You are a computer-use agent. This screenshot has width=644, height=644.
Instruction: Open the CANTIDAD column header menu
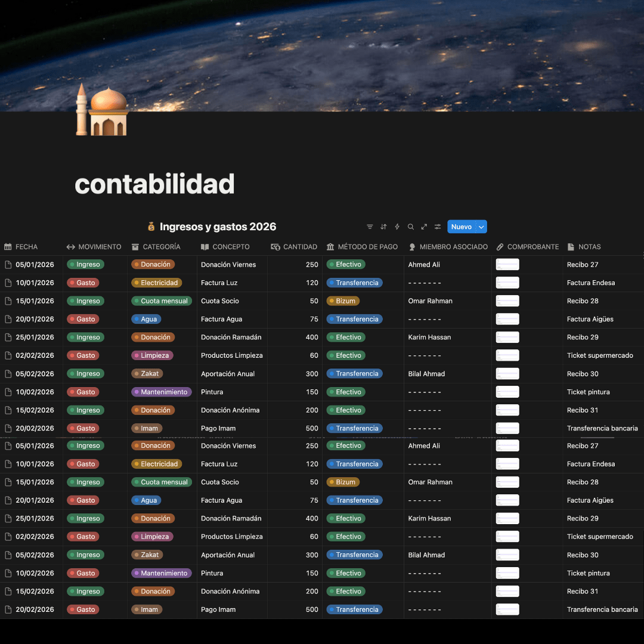[x=294, y=247]
